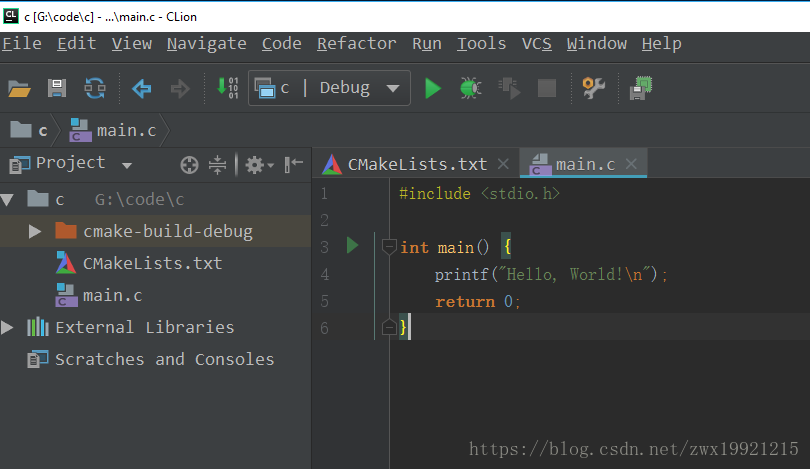This screenshot has width=810, height=469.
Task: Open the Edit menu
Action: [76, 44]
